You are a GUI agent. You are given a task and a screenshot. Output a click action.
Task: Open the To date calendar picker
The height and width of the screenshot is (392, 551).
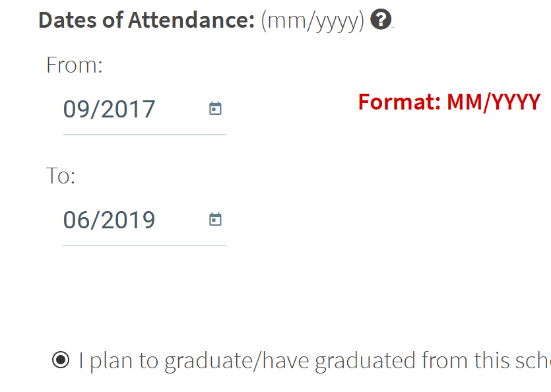pos(215,219)
